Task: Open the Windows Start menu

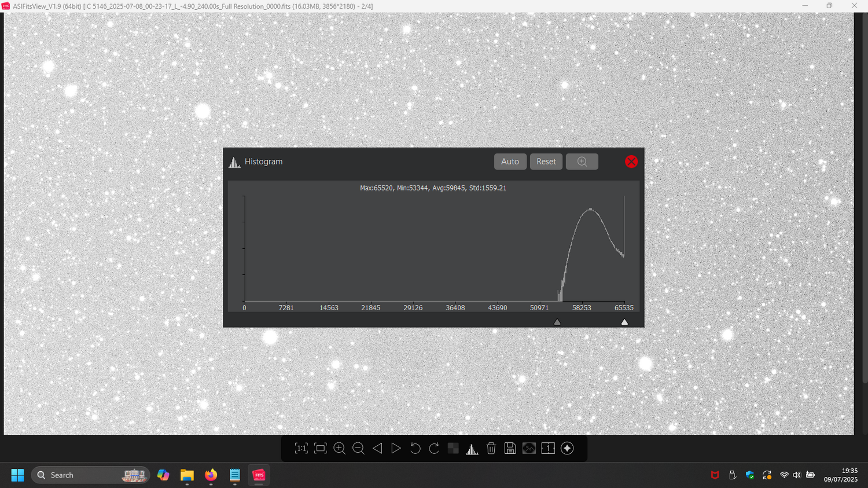Action: (x=17, y=475)
